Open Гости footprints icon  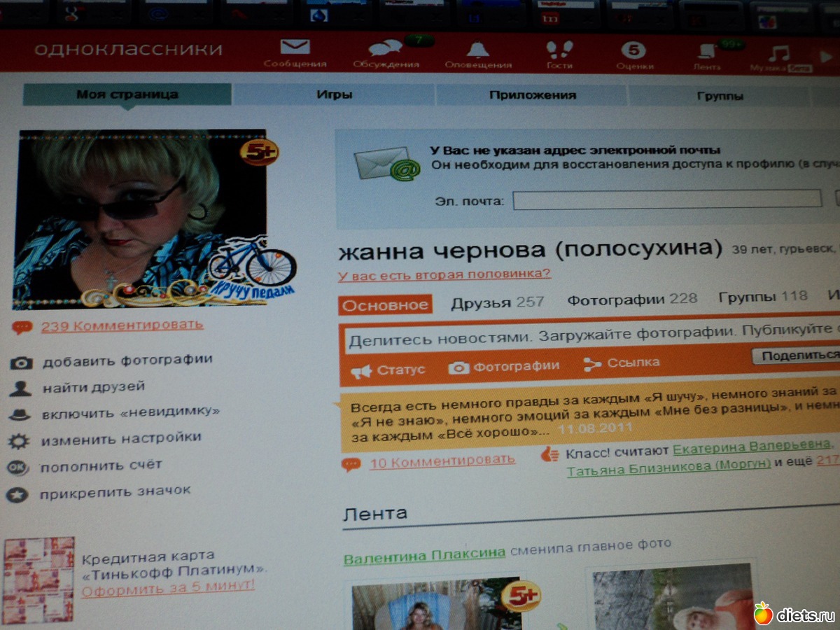click(x=559, y=50)
